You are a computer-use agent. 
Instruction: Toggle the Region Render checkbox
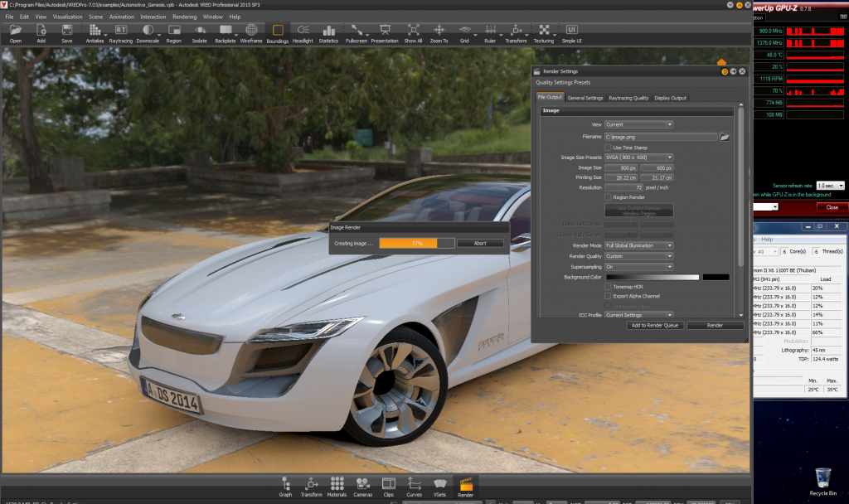(608, 197)
